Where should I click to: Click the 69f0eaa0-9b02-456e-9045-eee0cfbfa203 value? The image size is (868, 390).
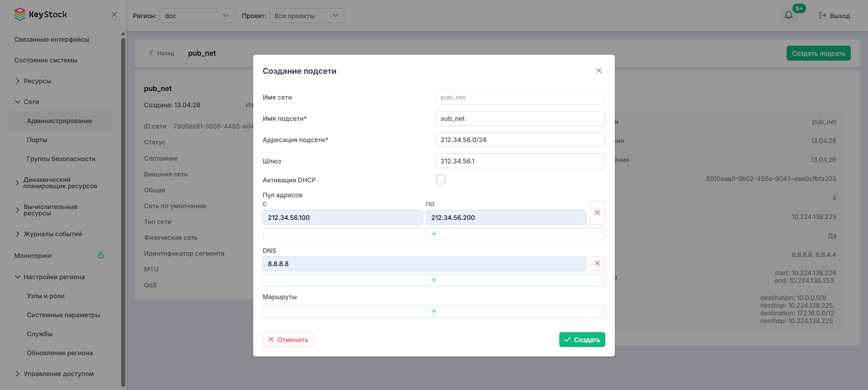coord(771,179)
